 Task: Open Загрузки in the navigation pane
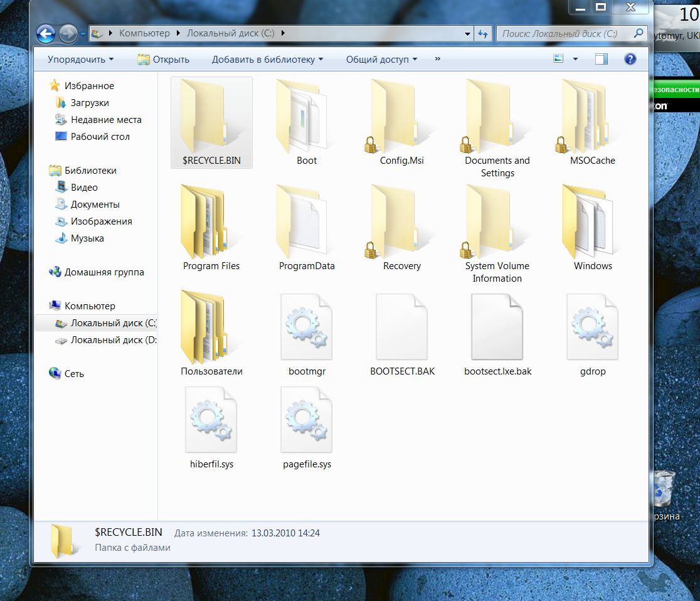[x=89, y=103]
